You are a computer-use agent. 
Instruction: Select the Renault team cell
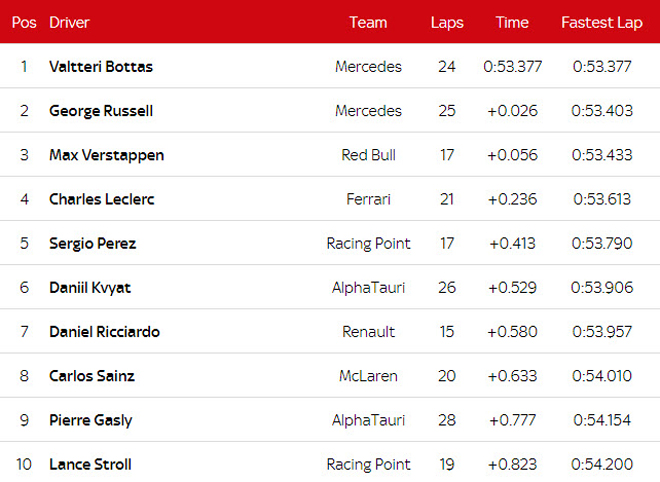click(x=368, y=332)
